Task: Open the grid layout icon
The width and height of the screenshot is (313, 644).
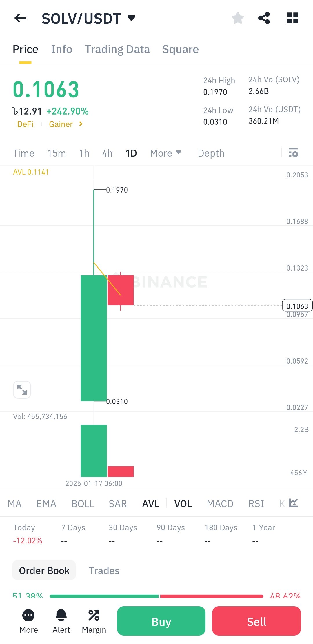Action: (292, 18)
